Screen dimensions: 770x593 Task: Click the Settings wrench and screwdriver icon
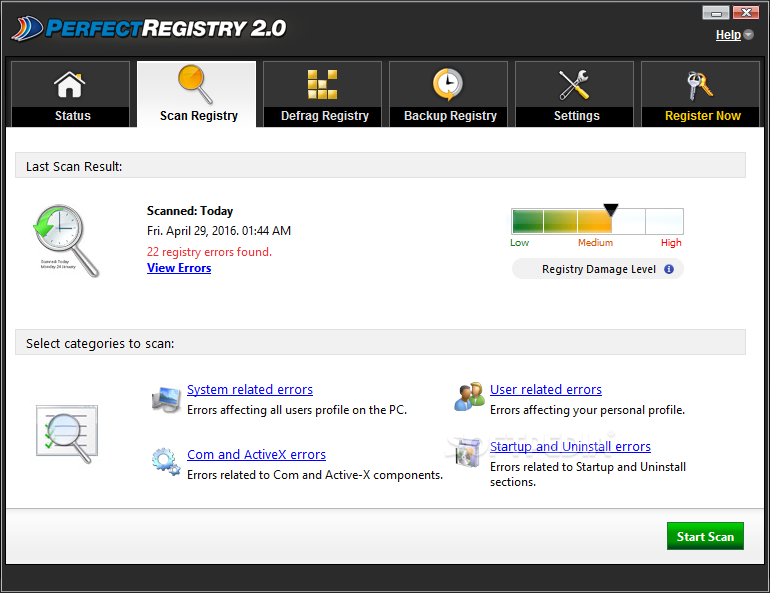pos(574,84)
